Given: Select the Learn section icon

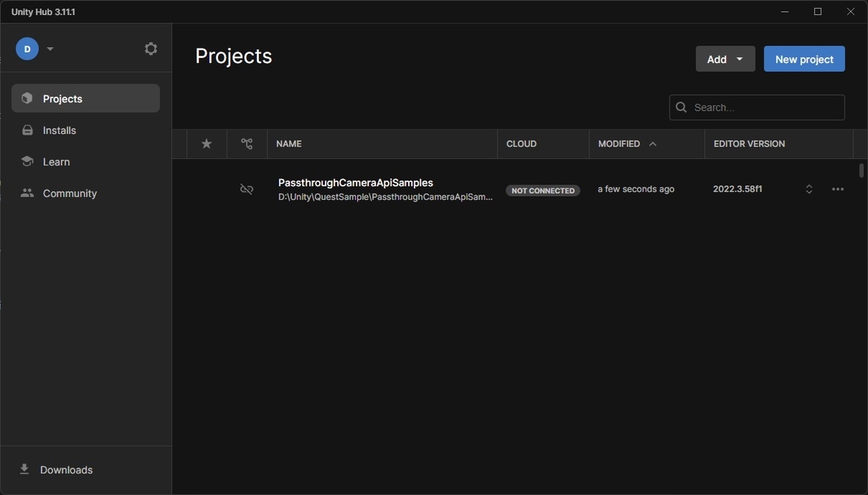Looking at the screenshot, I should pyautogui.click(x=27, y=161).
